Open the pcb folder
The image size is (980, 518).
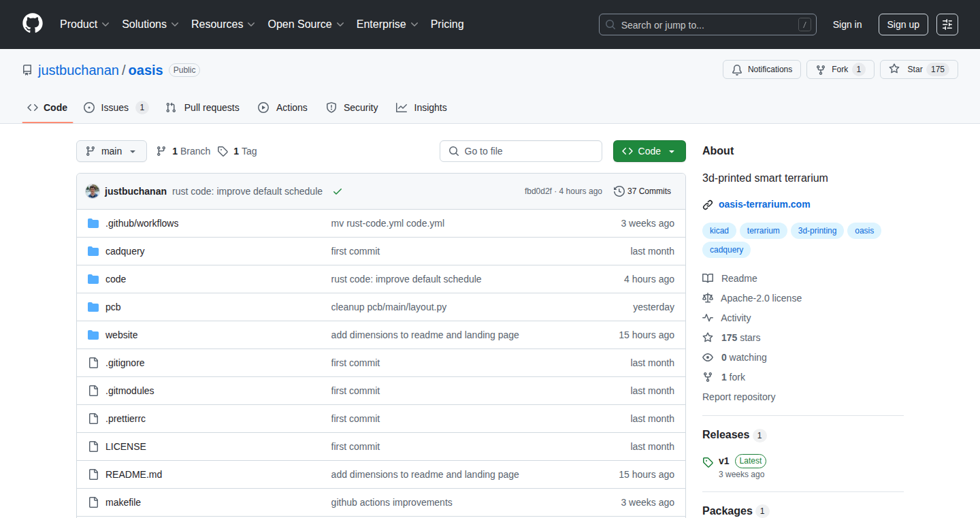[113, 307]
